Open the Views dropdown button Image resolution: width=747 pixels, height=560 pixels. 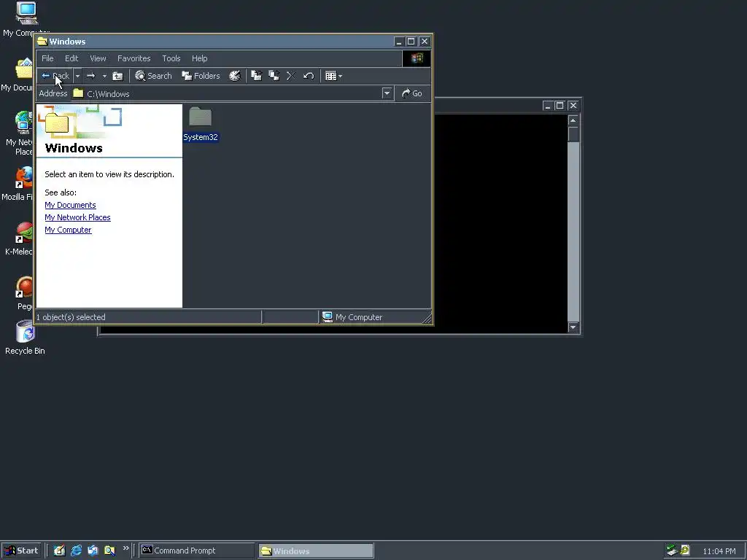[333, 76]
